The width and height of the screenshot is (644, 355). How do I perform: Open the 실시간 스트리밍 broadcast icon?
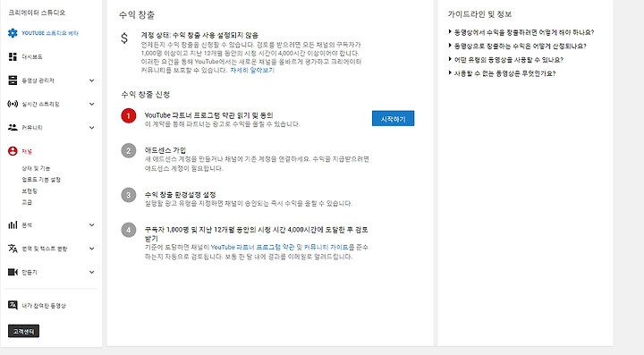(13, 104)
